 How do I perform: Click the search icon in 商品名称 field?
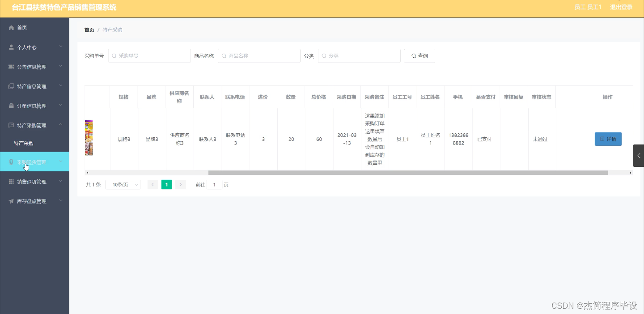pyautogui.click(x=224, y=56)
